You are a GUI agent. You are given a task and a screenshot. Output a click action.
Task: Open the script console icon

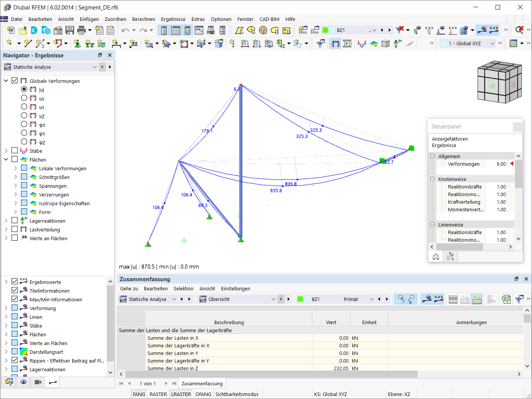[x=199, y=30]
